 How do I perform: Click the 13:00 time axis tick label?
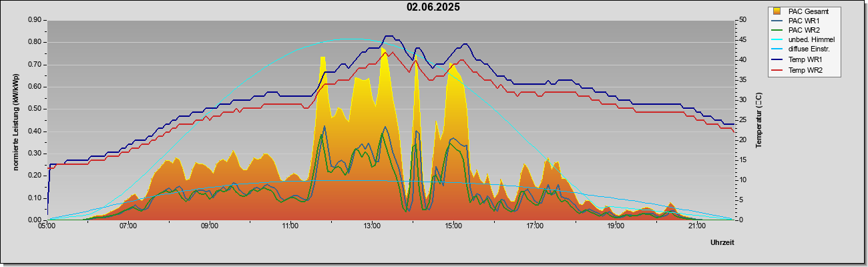pyautogui.click(x=372, y=226)
